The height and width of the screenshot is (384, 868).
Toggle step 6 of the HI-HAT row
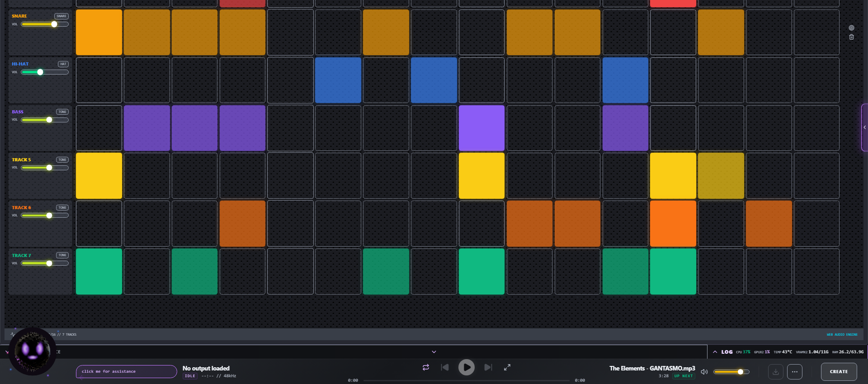tap(338, 80)
